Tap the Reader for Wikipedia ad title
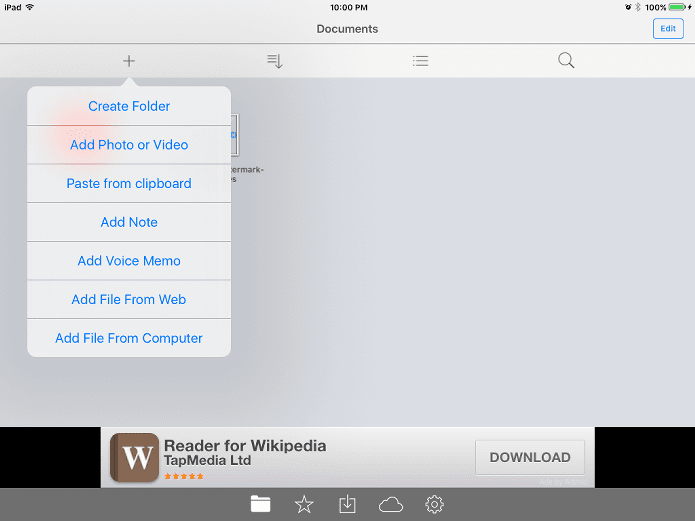 pyautogui.click(x=245, y=446)
